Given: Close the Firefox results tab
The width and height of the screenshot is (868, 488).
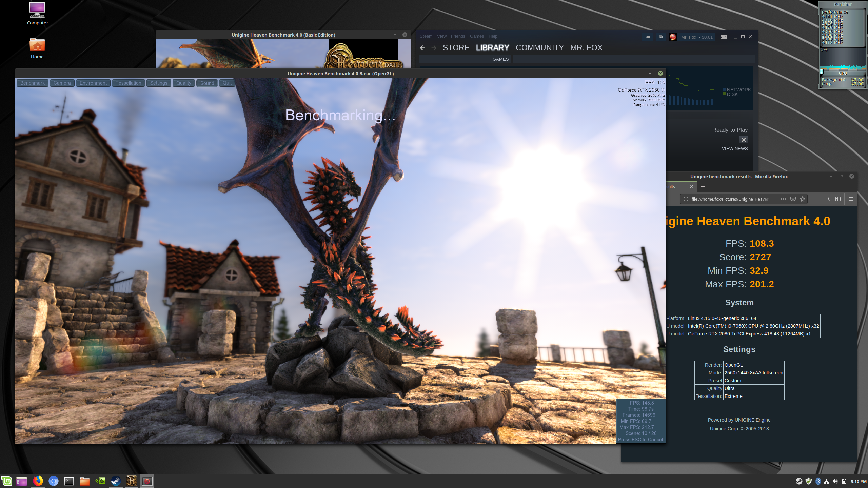Looking at the screenshot, I should pos(691,187).
